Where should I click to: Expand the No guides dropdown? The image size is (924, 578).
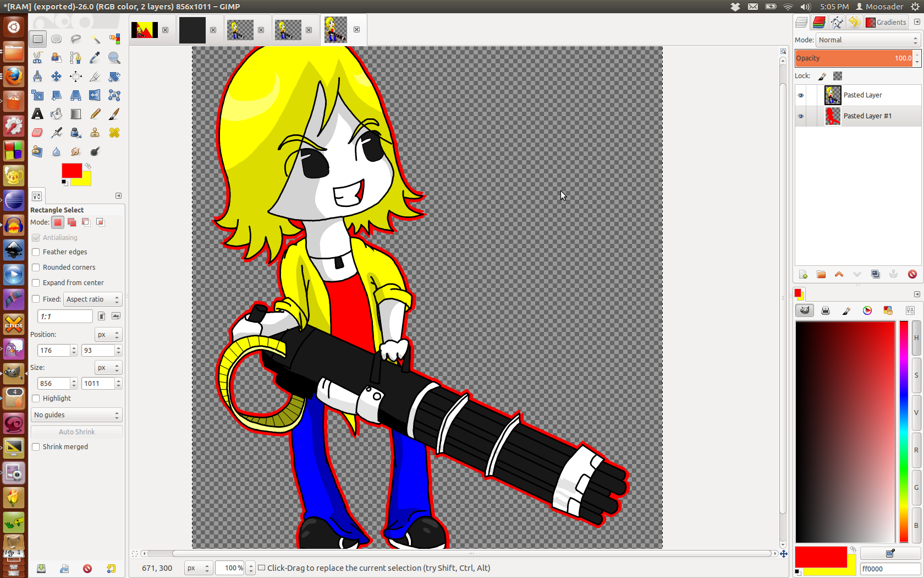pos(76,415)
